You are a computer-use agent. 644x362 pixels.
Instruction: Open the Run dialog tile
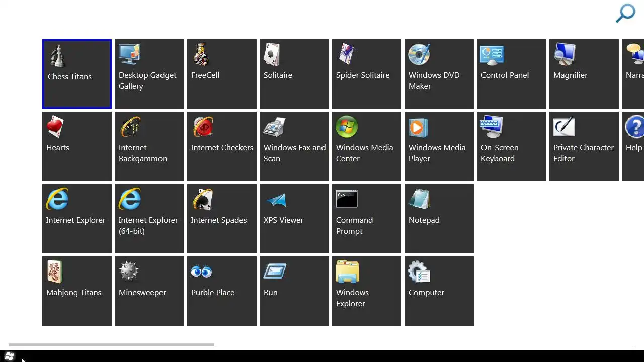[x=294, y=291]
